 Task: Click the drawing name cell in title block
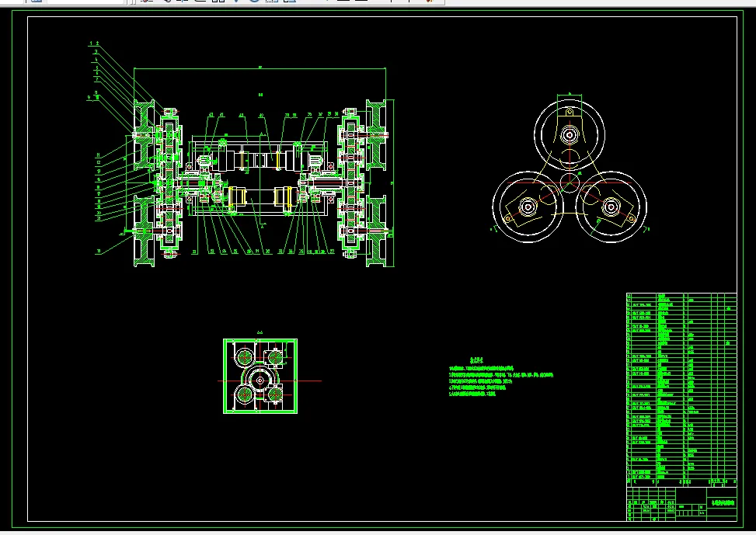click(722, 502)
